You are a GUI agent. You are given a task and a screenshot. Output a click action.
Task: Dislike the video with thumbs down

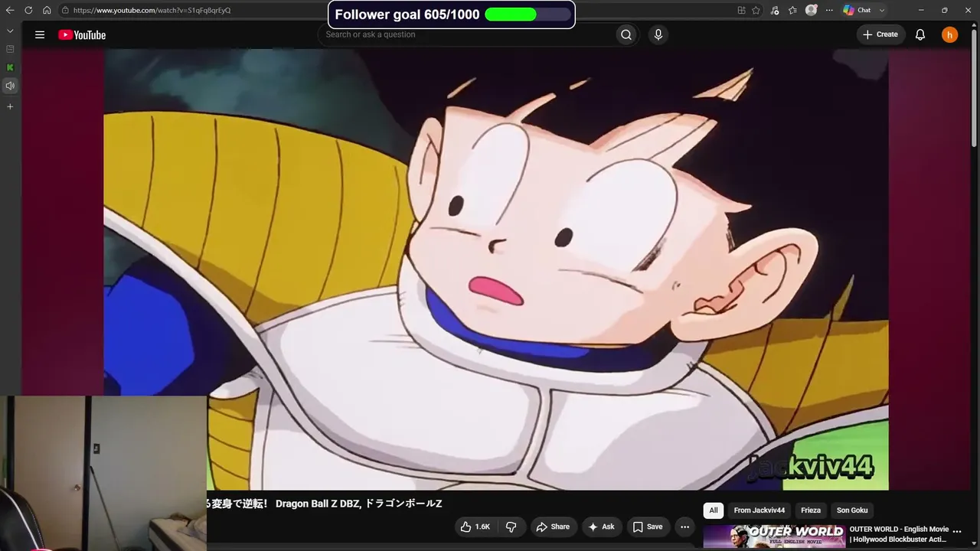(x=511, y=527)
